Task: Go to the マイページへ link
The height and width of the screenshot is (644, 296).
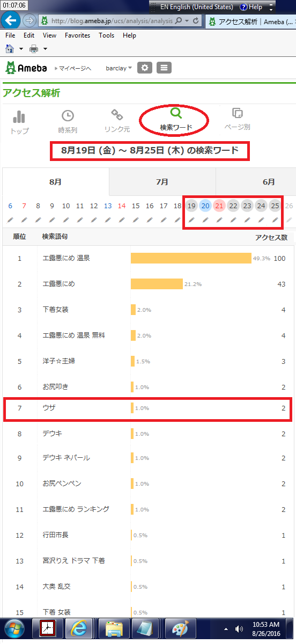Action: pyautogui.click(x=73, y=69)
